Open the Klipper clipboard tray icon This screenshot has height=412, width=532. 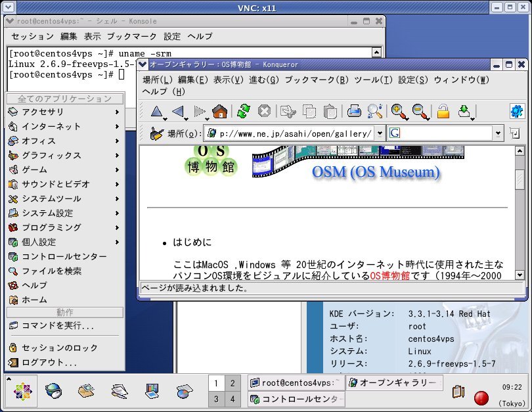(458, 391)
